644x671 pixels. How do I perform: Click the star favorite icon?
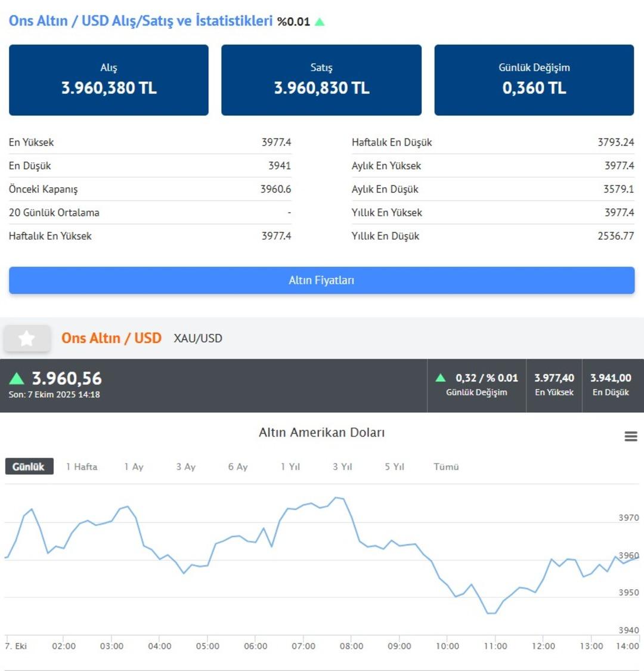click(x=26, y=339)
